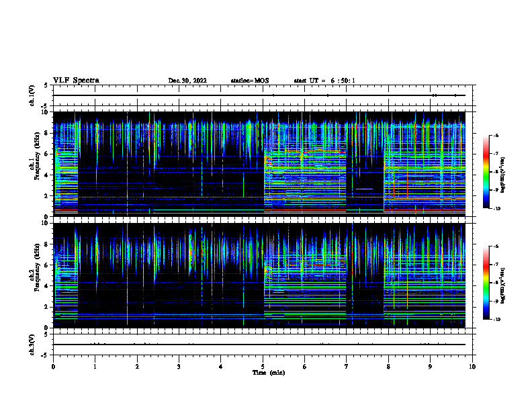Click tick label "6" on the Time axis
Screen dimensions: 532x411
(304, 367)
